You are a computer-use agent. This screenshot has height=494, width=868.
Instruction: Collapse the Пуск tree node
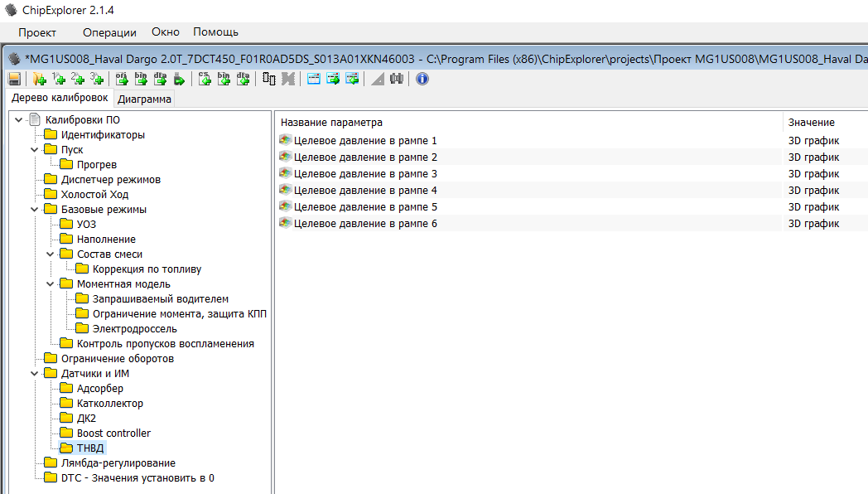pyautogui.click(x=35, y=150)
